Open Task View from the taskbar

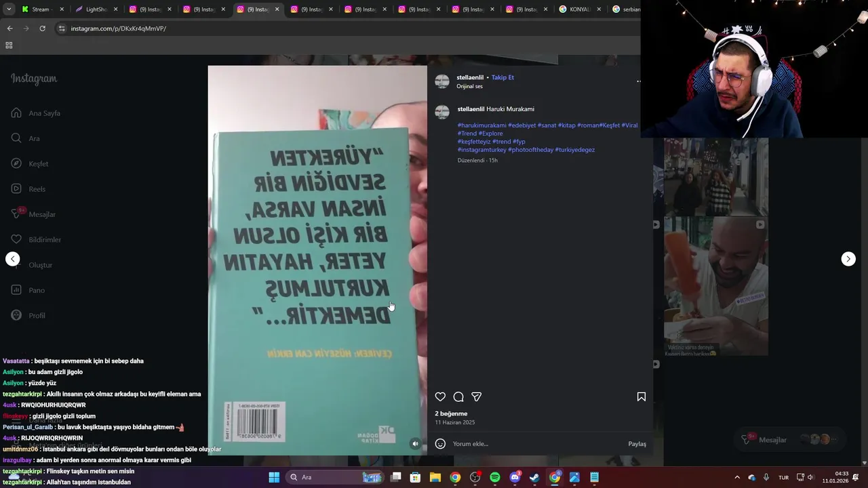tap(396, 477)
